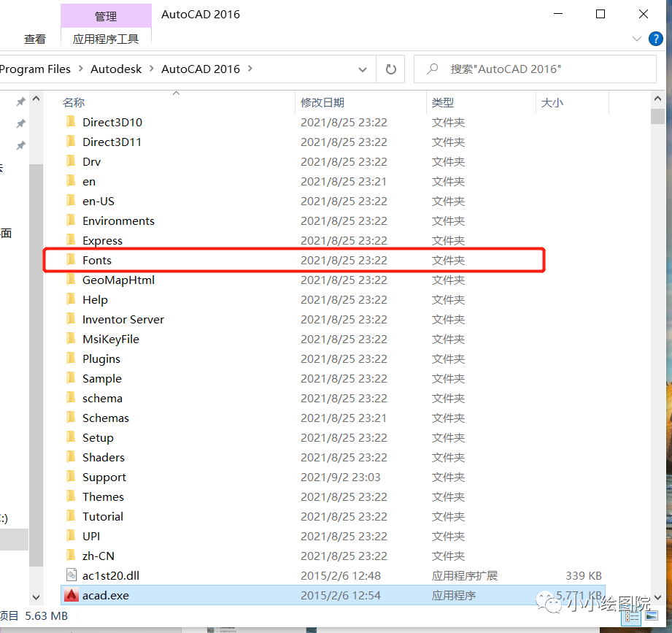Select the Direct3D11 folder icon
The image size is (672, 633).
[72, 142]
